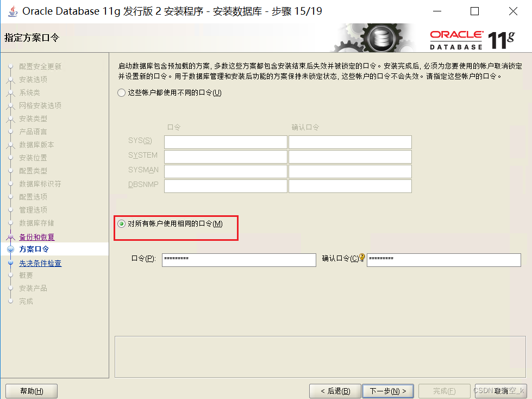Viewport: 532px width, 399px height.
Task: Click the Java coffee cup icon in the title bar
Action: pyautogui.click(x=12, y=10)
